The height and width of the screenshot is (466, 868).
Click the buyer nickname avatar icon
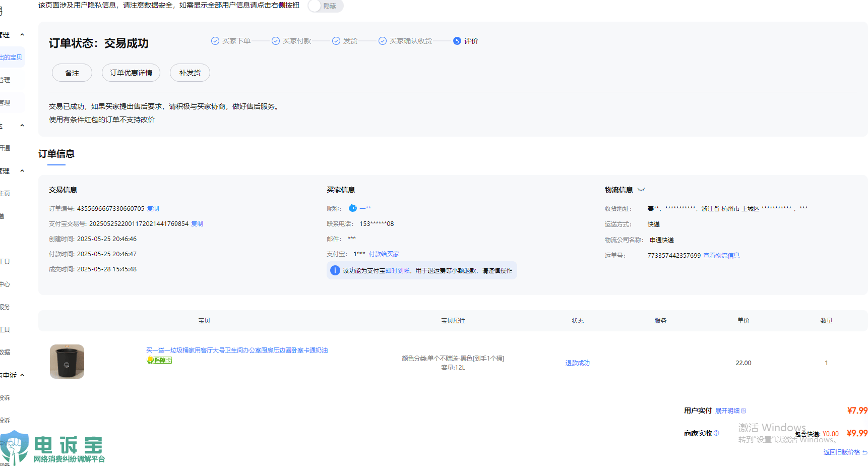[353, 208]
